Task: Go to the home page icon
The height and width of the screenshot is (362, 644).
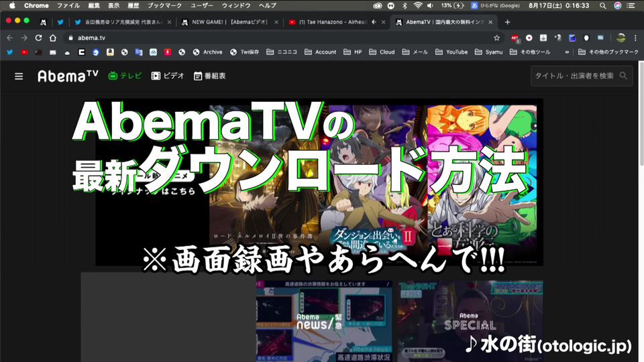Action: coord(52,38)
